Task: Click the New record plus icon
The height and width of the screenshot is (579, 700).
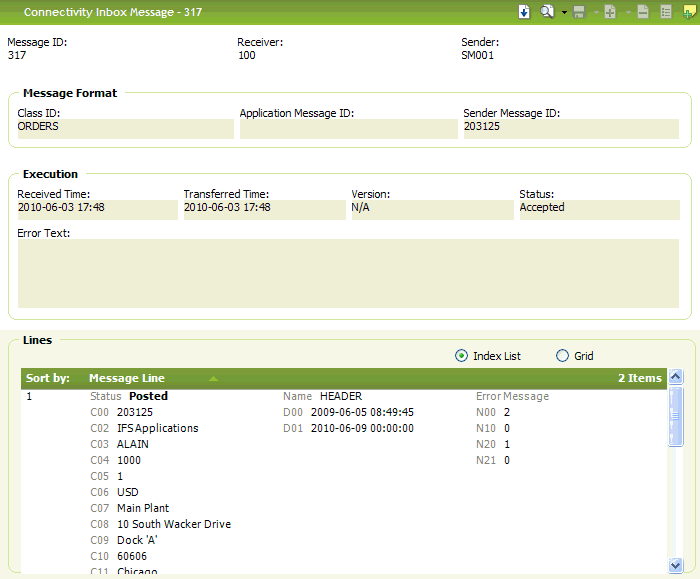Action: pyautogui.click(x=609, y=12)
